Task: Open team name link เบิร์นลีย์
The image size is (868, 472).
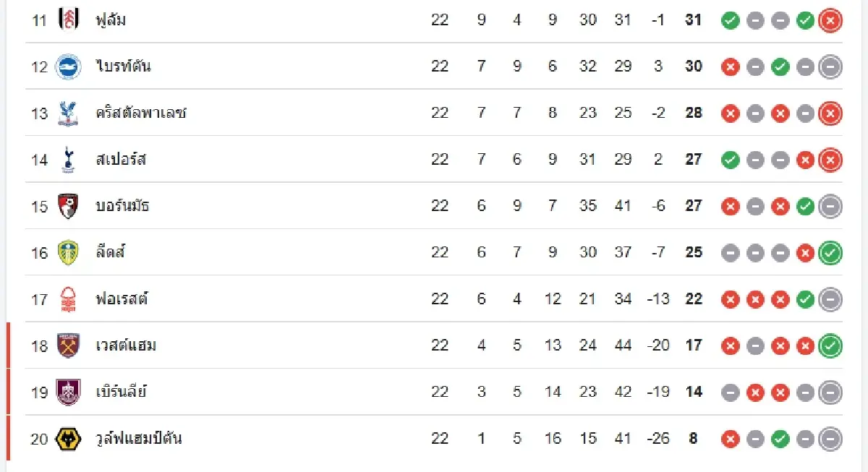Action: point(121,392)
